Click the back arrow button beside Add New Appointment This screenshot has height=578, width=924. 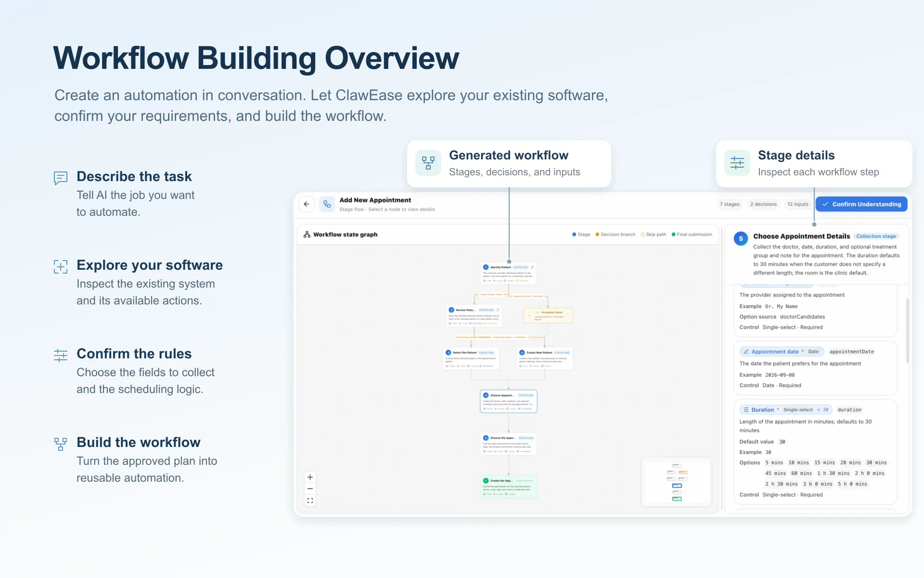click(x=307, y=204)
